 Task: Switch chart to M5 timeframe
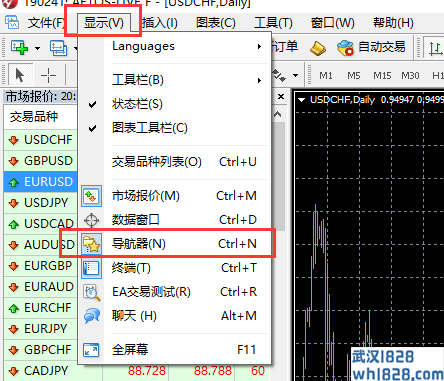tap(353, 76)
